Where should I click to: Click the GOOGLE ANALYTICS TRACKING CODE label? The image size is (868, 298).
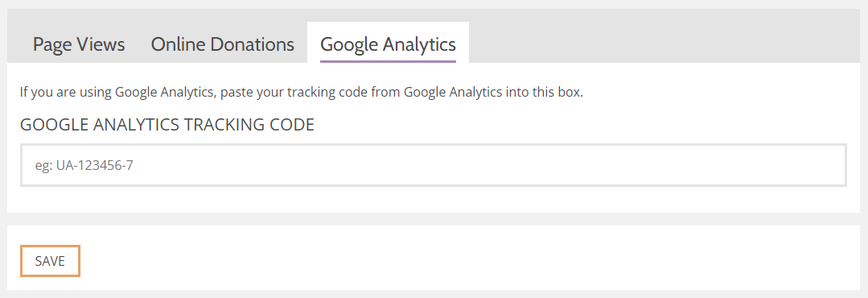pos(167,125)
